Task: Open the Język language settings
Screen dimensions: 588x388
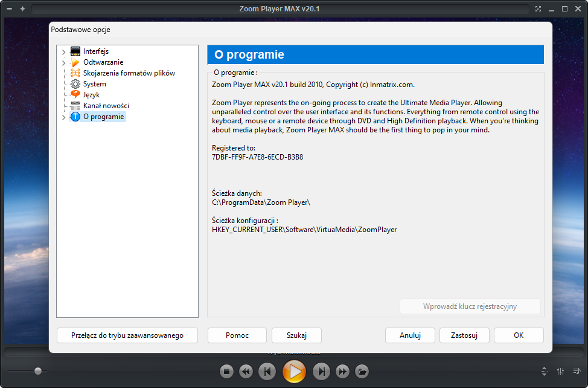Action: [x=92, y=95]
